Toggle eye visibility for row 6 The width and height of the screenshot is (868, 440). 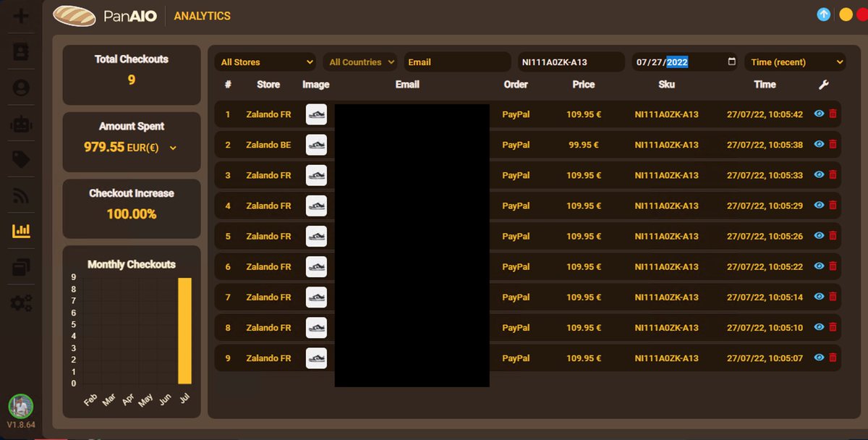(x=819, y=266)
